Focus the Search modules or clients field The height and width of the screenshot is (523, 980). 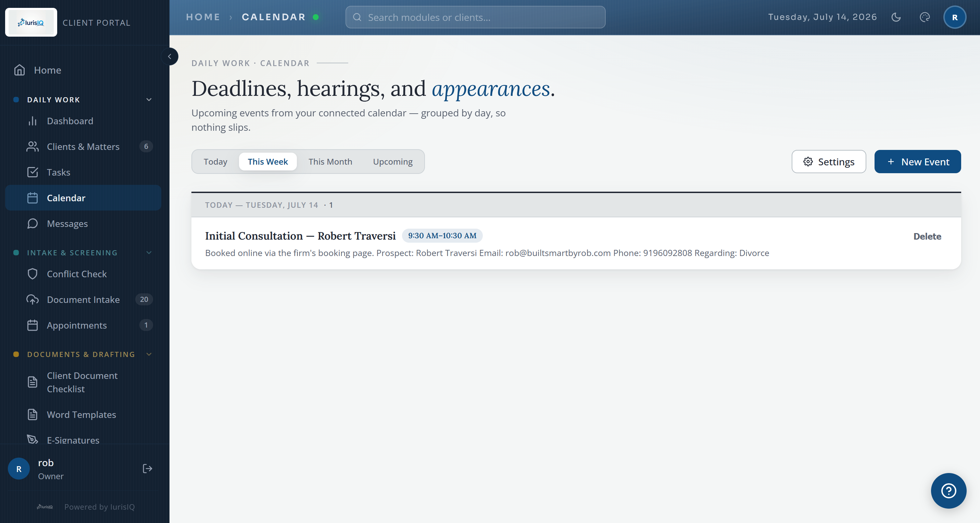point(475,17)
